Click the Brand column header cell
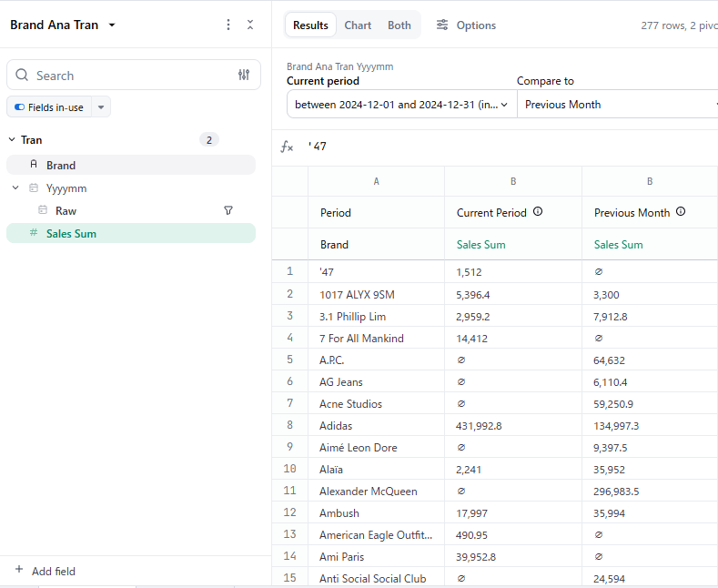 pos(376,245)
